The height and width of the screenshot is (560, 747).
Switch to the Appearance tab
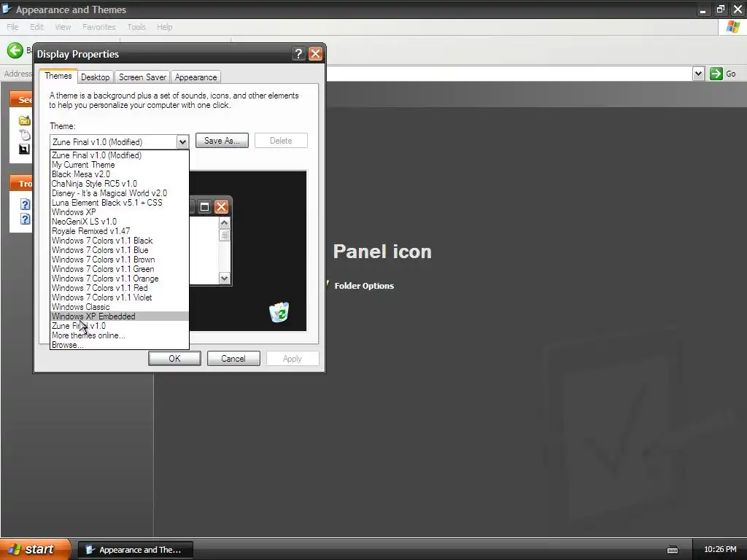pos(196,77)
